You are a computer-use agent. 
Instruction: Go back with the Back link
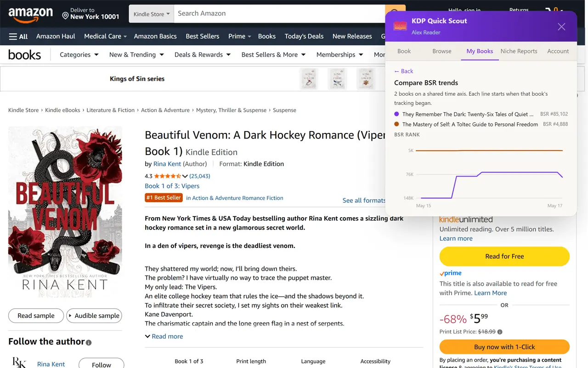tap(404, 71)
